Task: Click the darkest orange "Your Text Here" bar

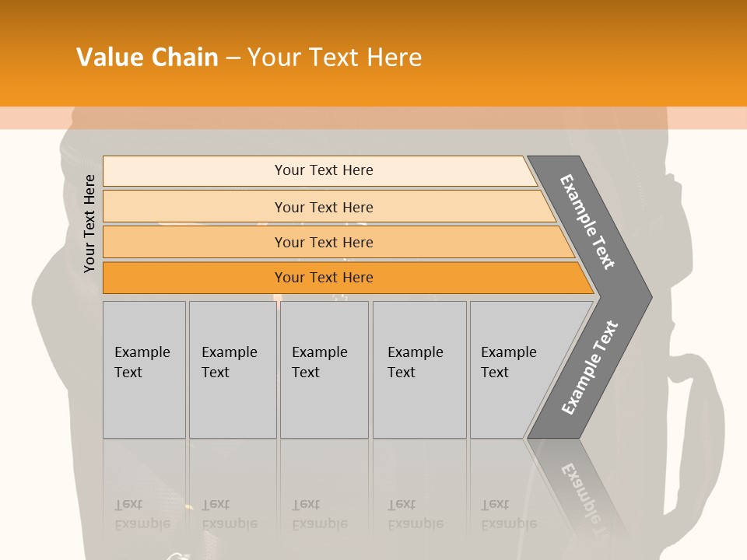Action: tap(324, 278)
